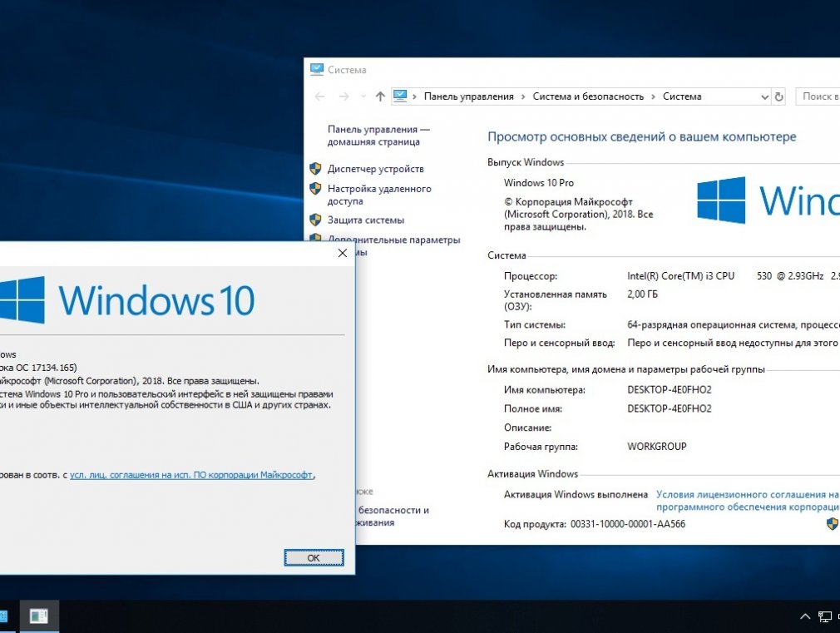Viewport: 840px width, 633px height.
Task: Open 'Настройка удаленного доступа' link
Action: [379, 195]
